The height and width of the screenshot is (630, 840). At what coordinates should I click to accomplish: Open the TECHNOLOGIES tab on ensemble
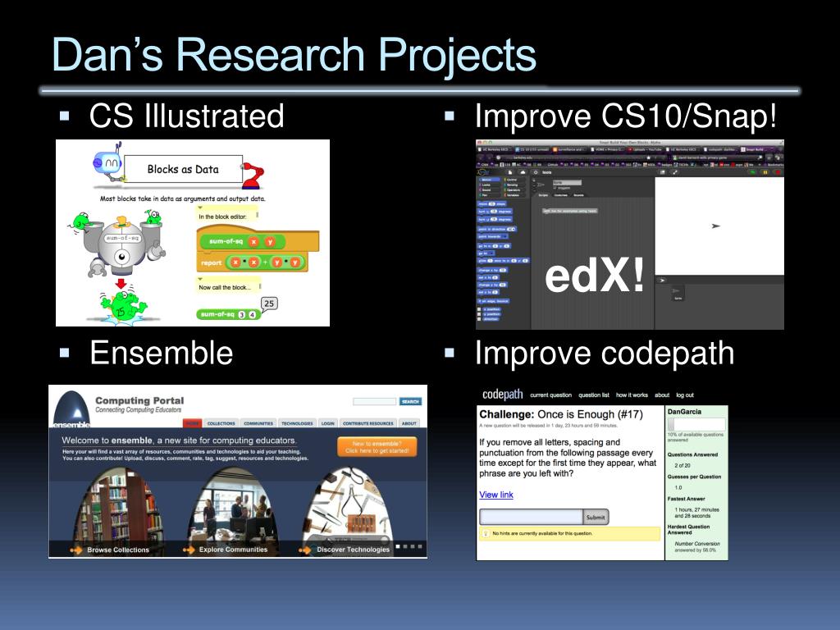tap(297, 423)
